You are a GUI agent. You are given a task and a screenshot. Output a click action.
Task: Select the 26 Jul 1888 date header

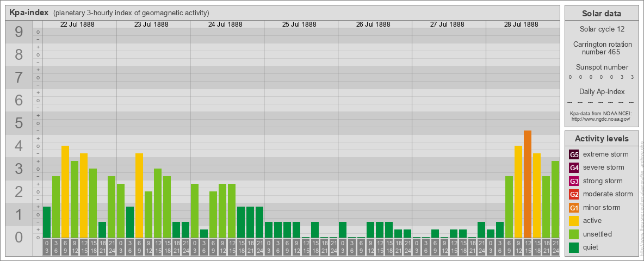pos(373,24)
